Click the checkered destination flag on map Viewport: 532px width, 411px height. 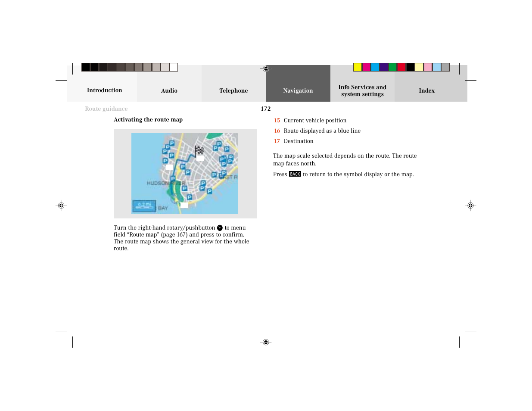(x=199, y=151)
